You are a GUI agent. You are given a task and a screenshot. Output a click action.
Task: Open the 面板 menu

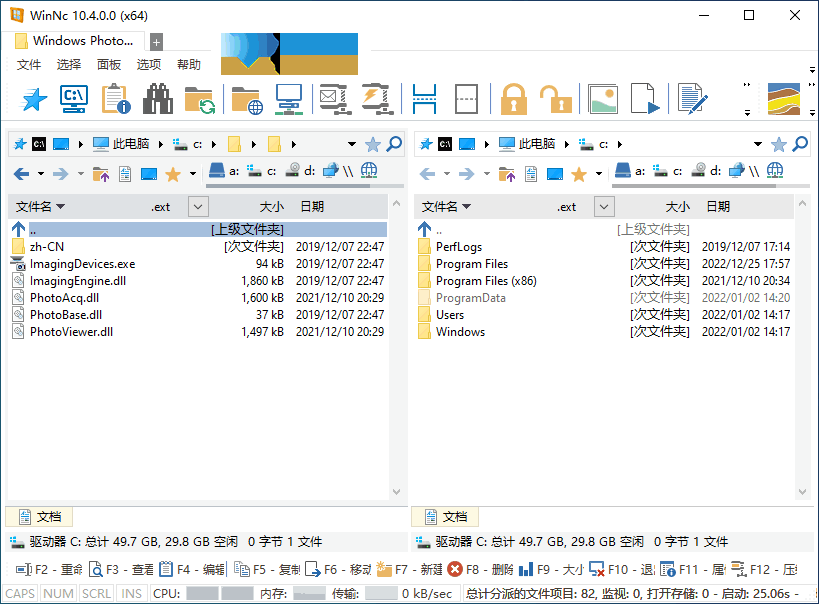109,65
